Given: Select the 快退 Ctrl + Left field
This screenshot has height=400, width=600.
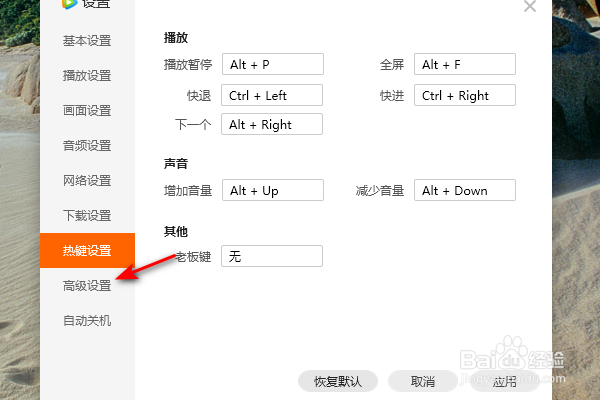Looking at the screenshot, I should point(273,95).
